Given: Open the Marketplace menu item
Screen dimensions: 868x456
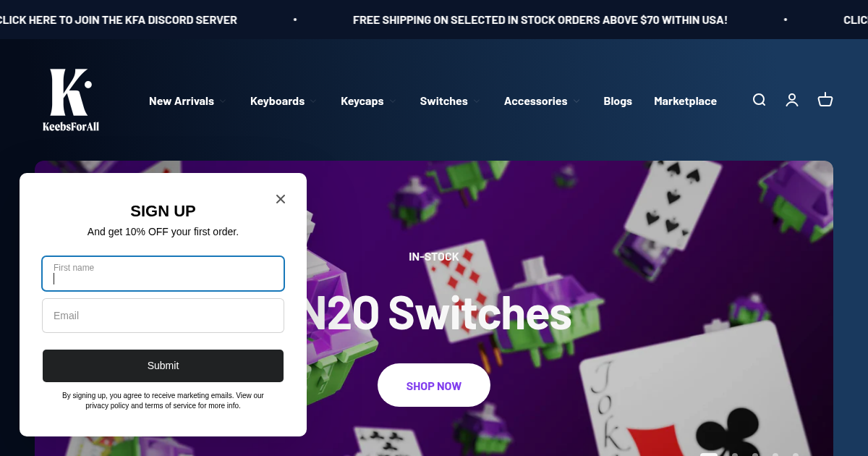Looking at the screenshot, I should tap(685, 101).
